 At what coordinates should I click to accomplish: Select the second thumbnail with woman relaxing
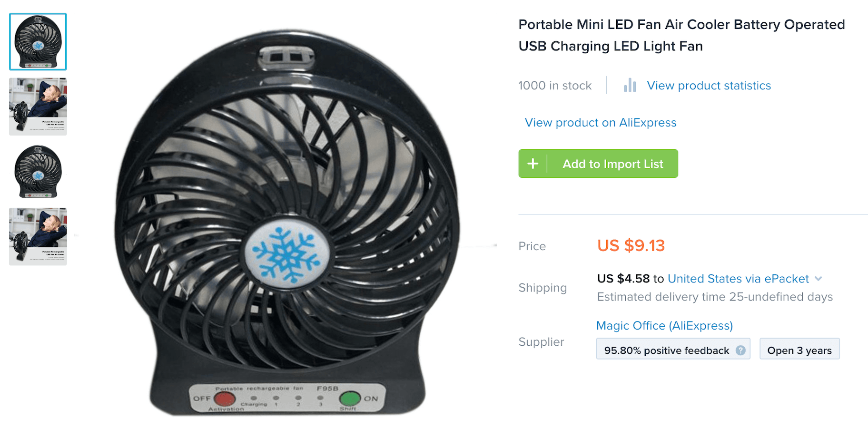[38, 107]
